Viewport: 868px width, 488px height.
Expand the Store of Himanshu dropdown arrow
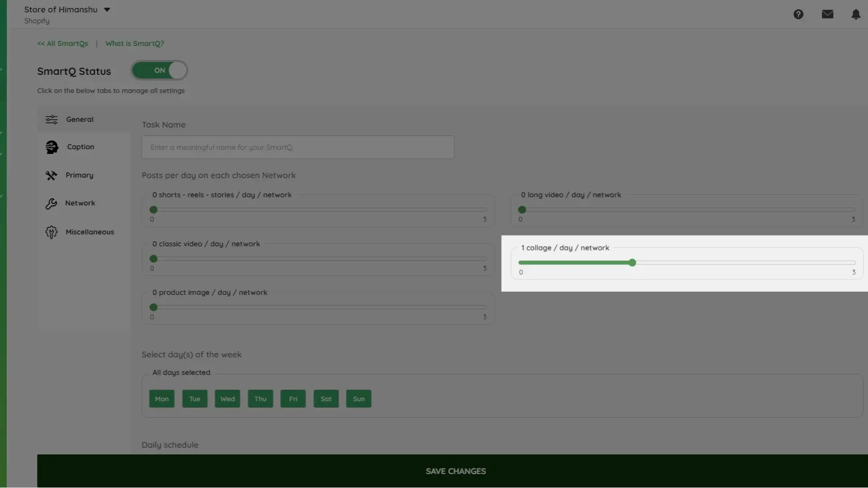point(107,10)
